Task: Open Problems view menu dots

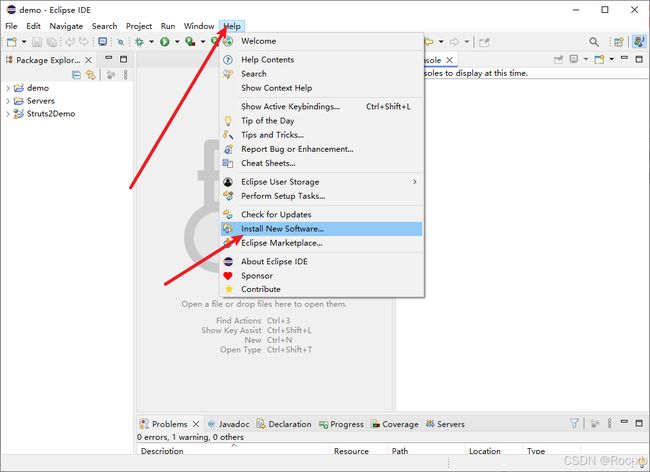Action: click(x=609, y=423)
